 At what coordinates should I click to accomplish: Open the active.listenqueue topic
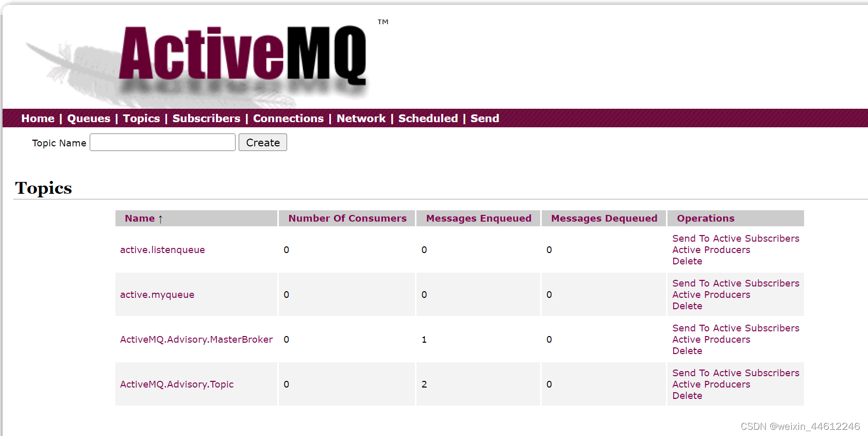pyautogui.click(x=162, y=250)
